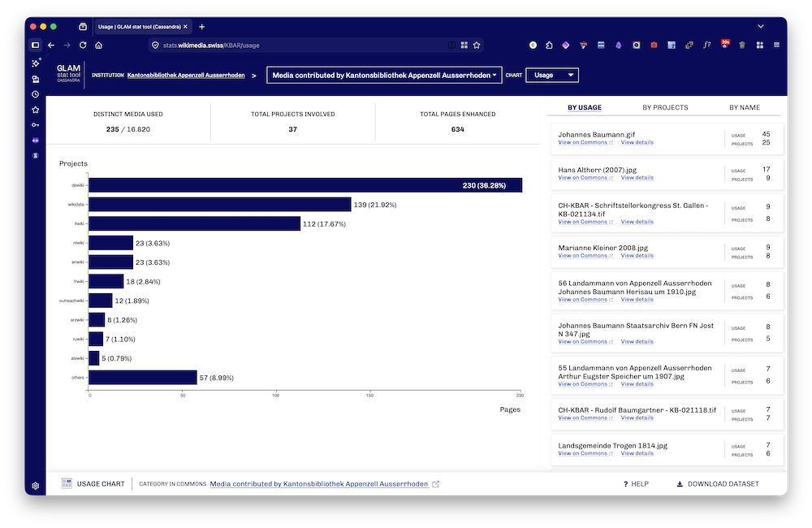Close the Usage GLAM stat tool tab
The width and height of the screenshot is (812, 528).
pyautogui.click(x=185, y=27)
